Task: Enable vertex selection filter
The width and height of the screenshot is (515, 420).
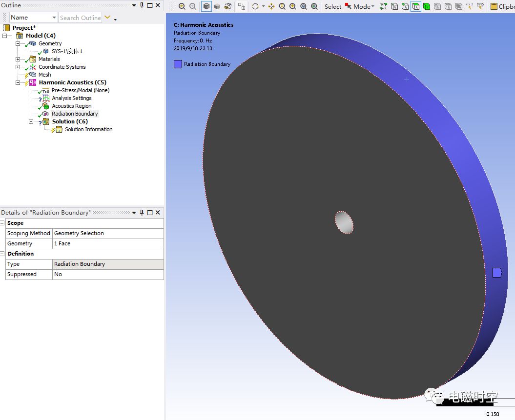Action: (x=394, y=6)
